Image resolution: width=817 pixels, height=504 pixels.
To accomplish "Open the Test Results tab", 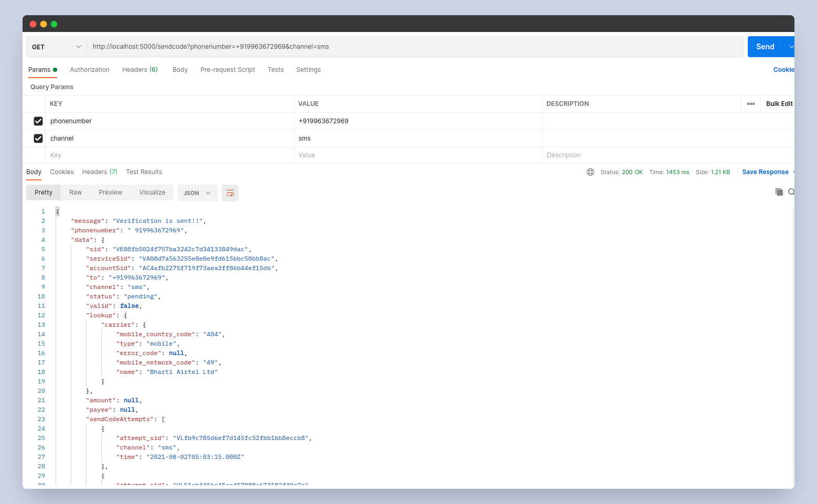I will 144,172.
